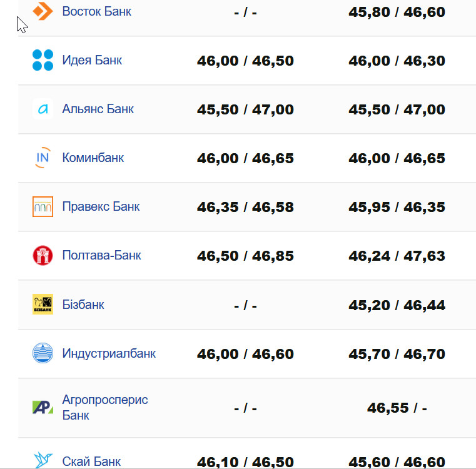Viewport: 476px width, 469px height.
Task: Click the Скай Банк bird logo
Action: 43,460
